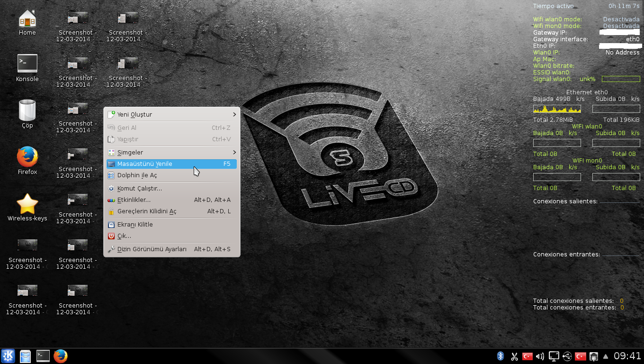The image size is (644, 364).
Task: Click the Turkish flag beside the network port icon
Action: [580, 356]
